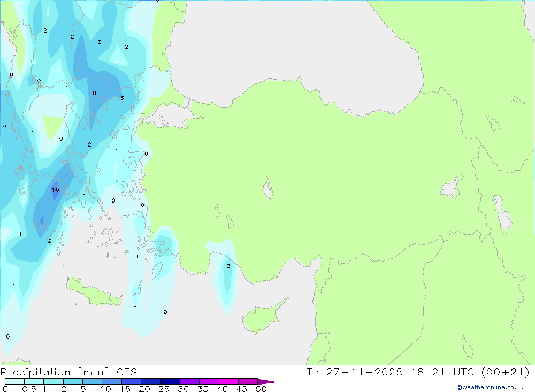Image resolution: width=535 pixels, height=392 pixels.
Task: Click the 15–20 mm royal blue swatch
Action: [x=132, y=381]
